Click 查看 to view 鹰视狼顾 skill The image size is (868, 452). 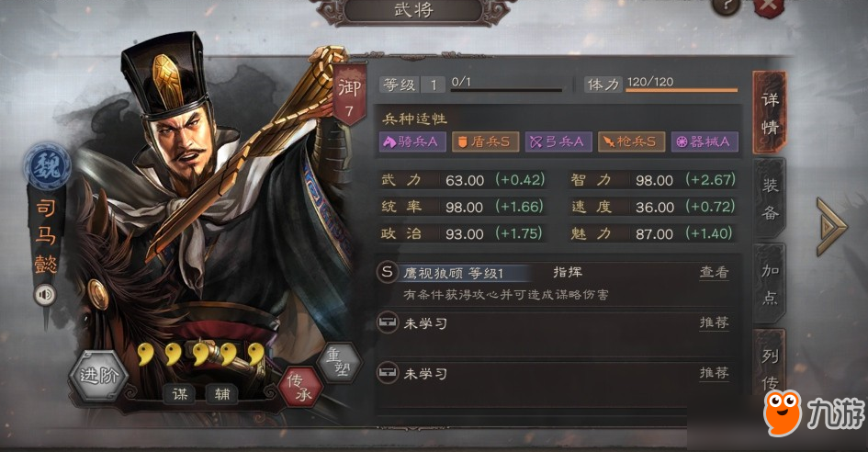click(714, 272)
